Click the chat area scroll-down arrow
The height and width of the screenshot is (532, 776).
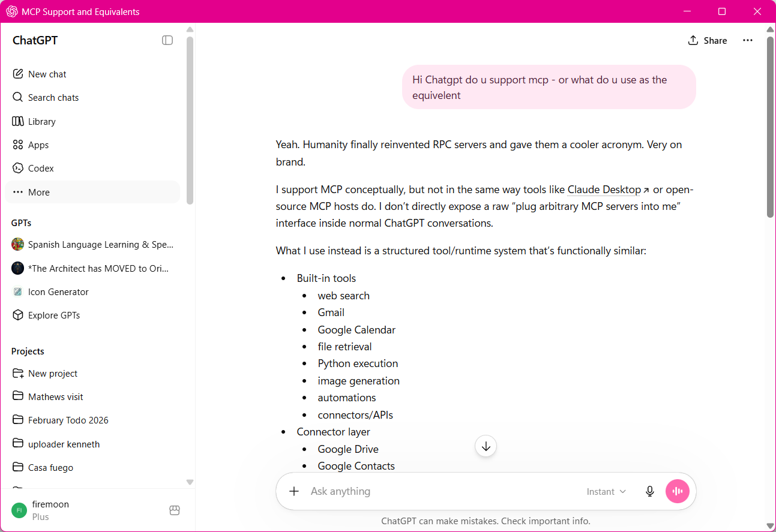pyautogui.click(x=771, y=526)
